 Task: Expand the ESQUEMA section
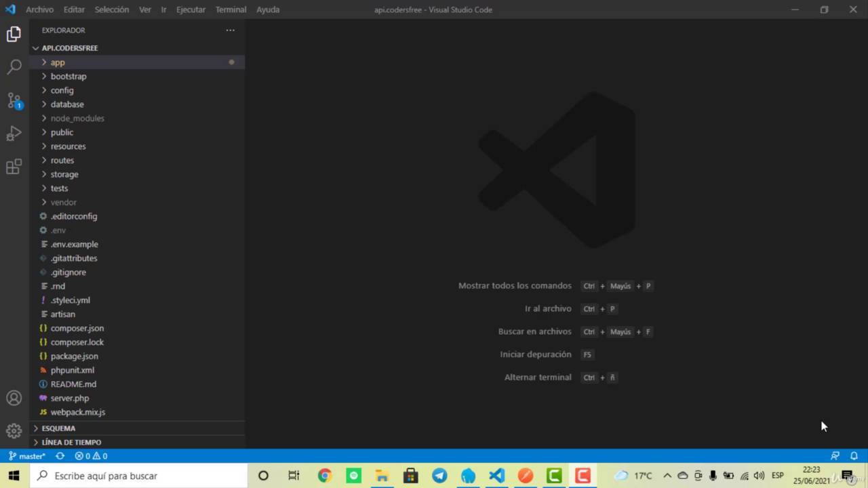(x=58, y=428)
